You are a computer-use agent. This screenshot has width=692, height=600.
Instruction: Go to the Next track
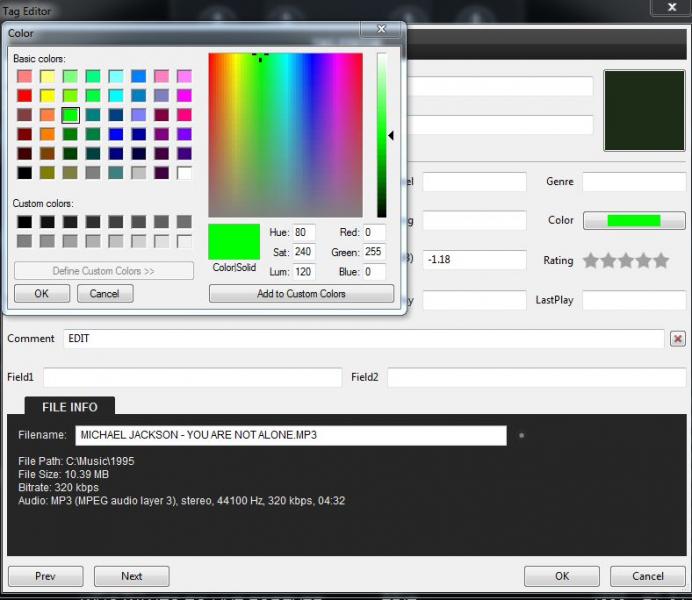tap(131, 576)
